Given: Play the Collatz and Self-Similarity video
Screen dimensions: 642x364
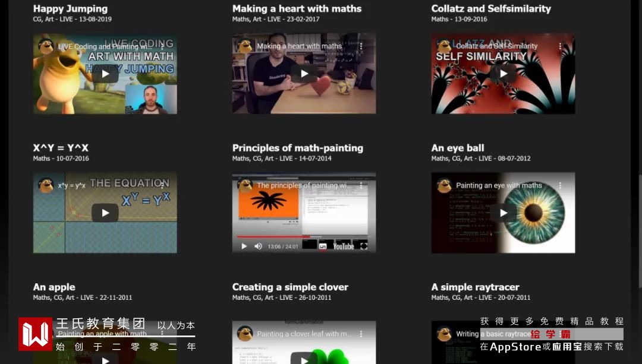Looking at the screenshot, I should [x=503, y=74].
